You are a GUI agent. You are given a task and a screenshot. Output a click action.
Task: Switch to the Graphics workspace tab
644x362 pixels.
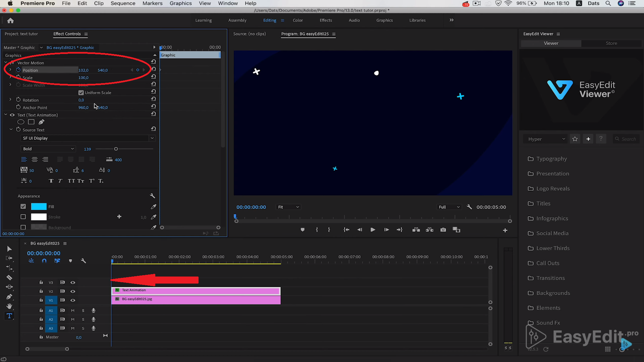(x=384, y=20)
